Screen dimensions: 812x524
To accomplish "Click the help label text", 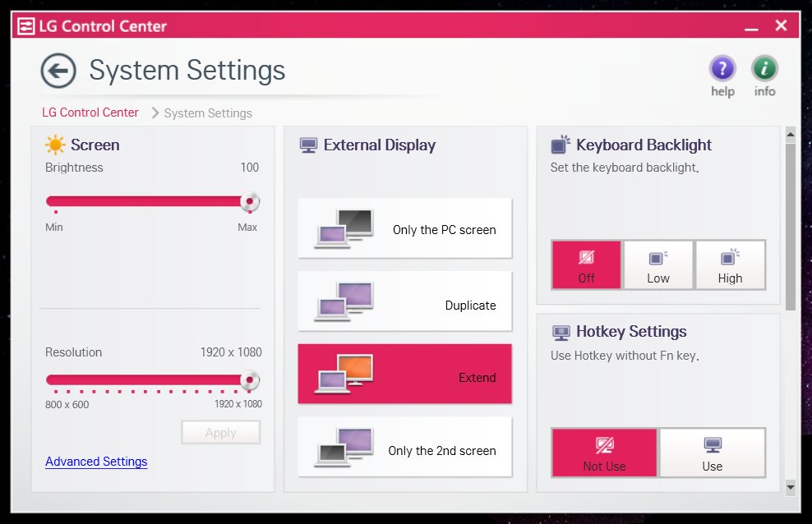I will point(722,91).
